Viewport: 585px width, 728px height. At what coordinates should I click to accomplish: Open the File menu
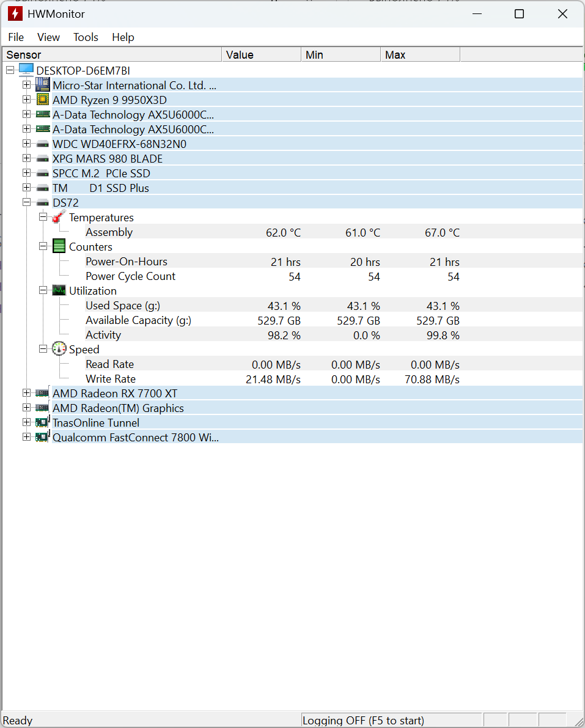16,37
